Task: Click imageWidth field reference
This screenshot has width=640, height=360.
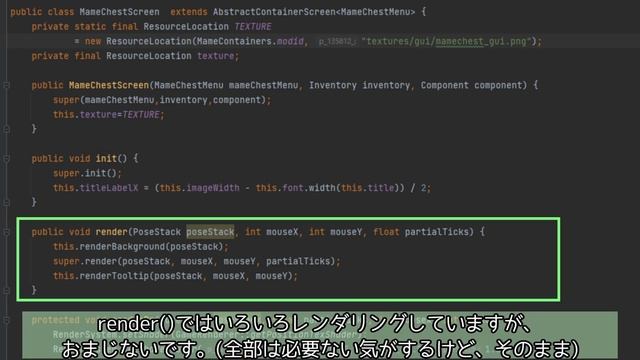Action: point(213,188)
